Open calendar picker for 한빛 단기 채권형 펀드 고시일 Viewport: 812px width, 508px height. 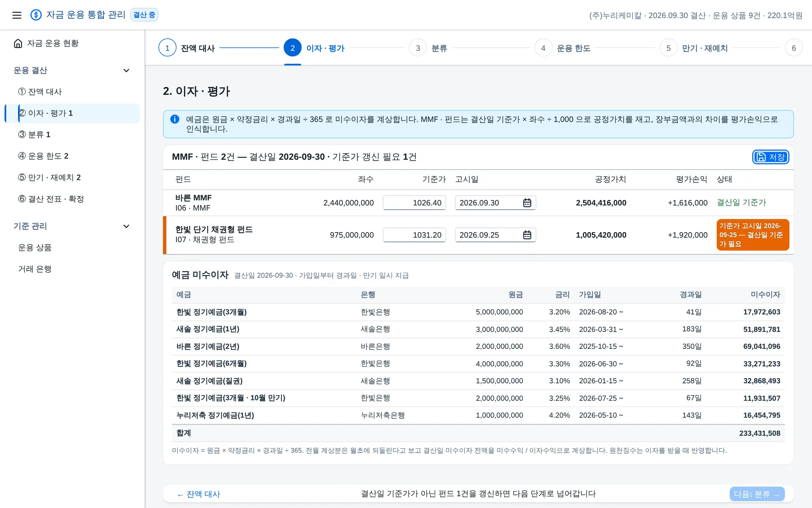[527, 235]
